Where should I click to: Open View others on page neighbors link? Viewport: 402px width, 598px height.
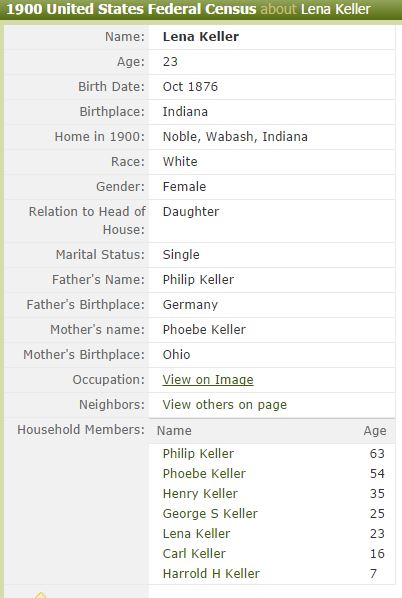225,405
